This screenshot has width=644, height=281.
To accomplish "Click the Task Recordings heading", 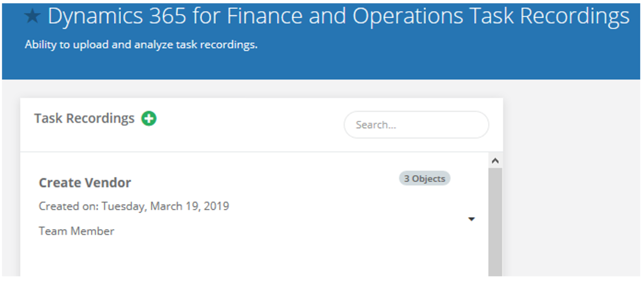I will [84, 118].
